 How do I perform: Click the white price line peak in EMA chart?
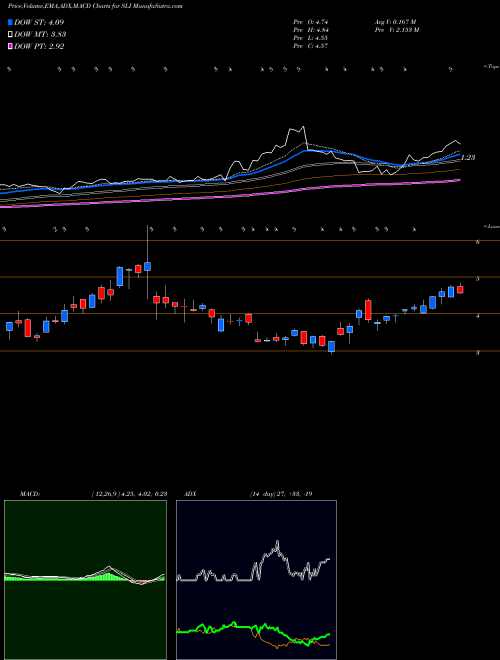[303, 126]
